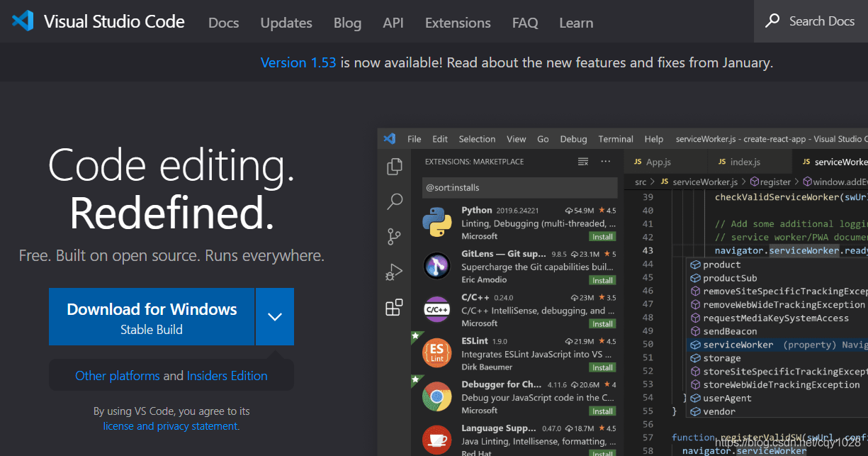Open the Insiders Edition link
The width and height of the screenshot is (868, 456).
tap(227, 376)
